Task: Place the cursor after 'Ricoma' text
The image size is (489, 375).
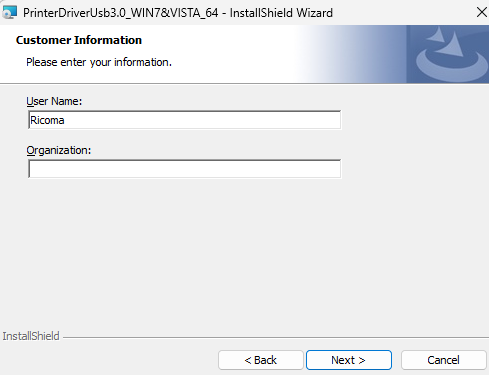Action: point(65,120)
